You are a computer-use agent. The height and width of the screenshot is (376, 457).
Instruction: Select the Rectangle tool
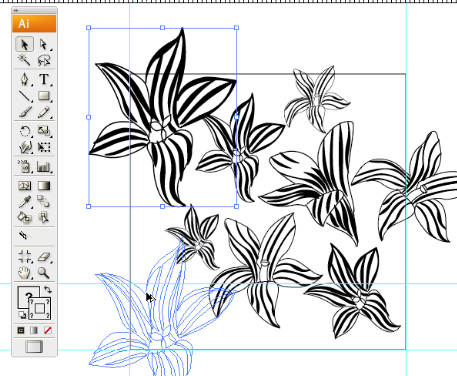44,96
